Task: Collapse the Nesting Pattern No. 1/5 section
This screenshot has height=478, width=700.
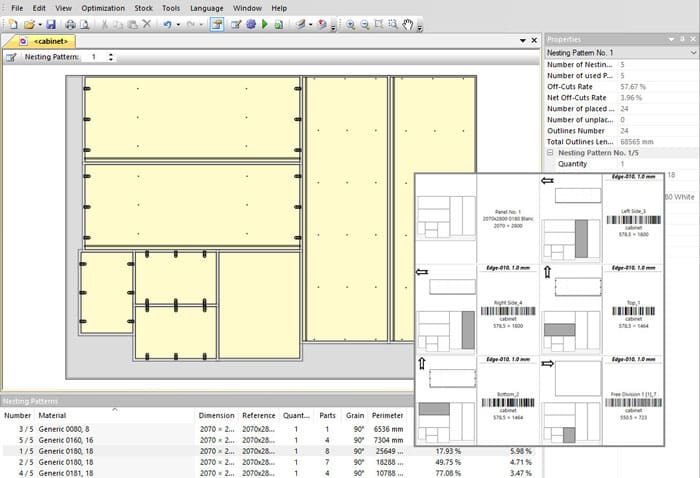Action: pos(549,153)
